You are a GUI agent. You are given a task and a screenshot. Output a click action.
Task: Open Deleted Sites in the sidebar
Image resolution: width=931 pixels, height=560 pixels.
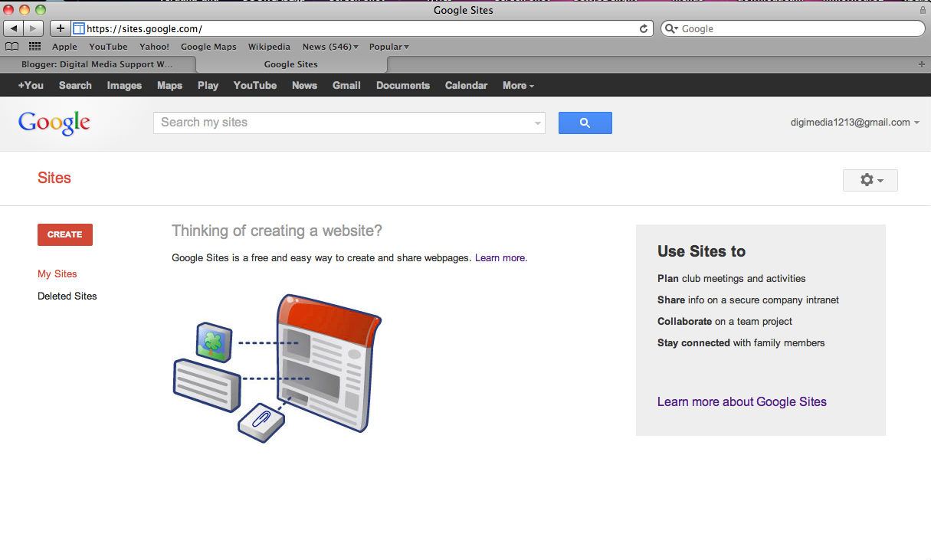pos(67,296)
